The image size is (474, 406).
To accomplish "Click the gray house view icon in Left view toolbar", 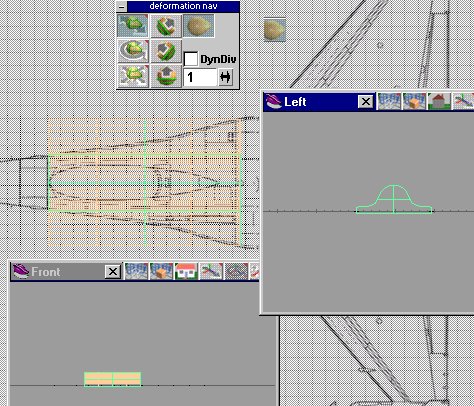I will (439, 101).
